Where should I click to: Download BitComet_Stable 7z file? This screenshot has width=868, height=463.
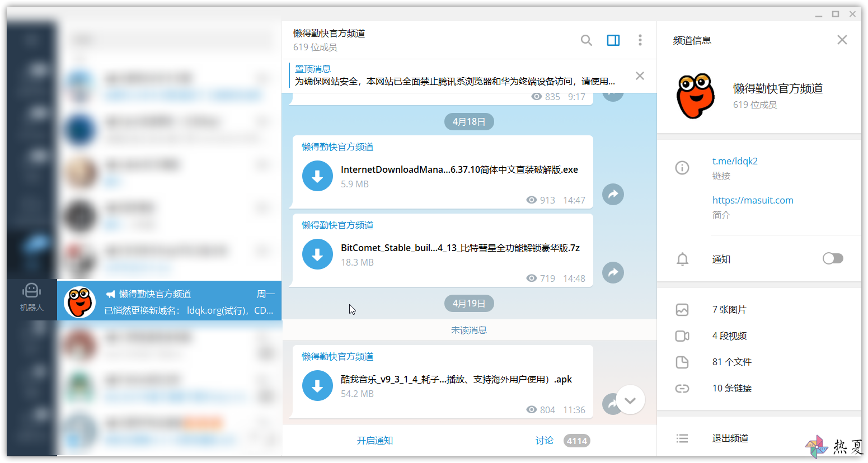pos(317,254)
